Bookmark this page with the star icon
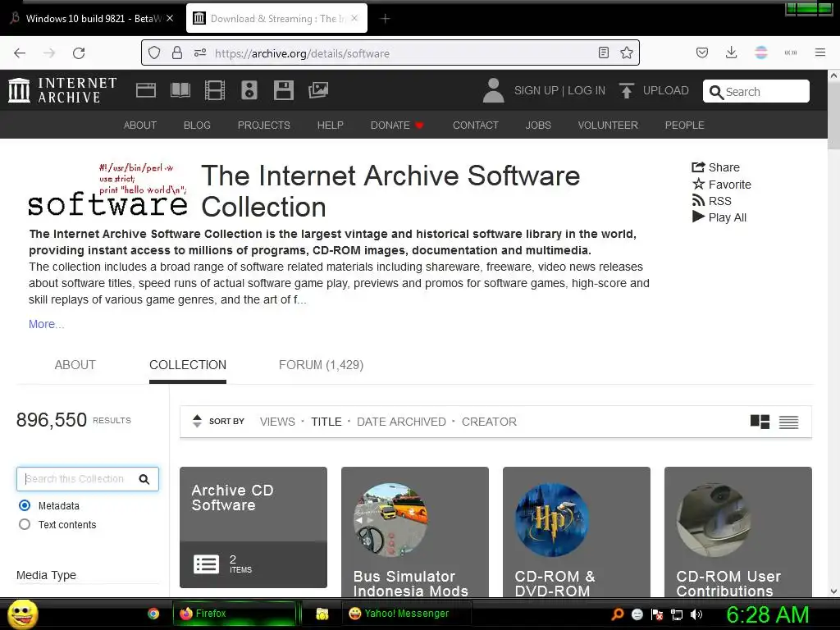The width and height of the screenshot is (840, 630). tap(626, 52)
